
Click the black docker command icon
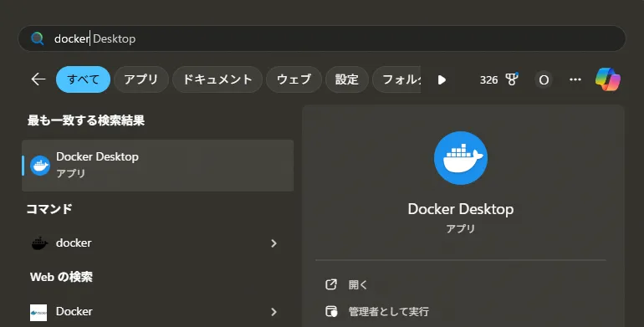point(39,243)
